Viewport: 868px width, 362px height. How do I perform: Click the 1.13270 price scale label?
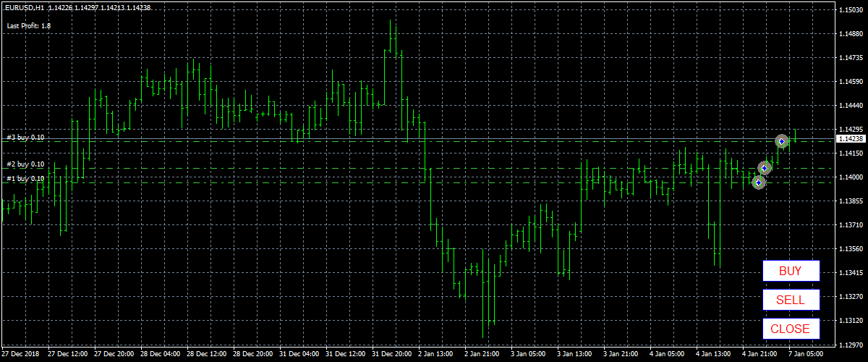coord(850,297)
